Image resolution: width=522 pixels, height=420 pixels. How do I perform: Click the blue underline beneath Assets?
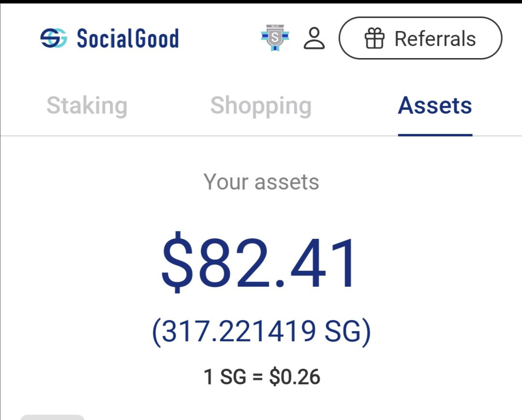pyautogui.click(x=435, y=135)
